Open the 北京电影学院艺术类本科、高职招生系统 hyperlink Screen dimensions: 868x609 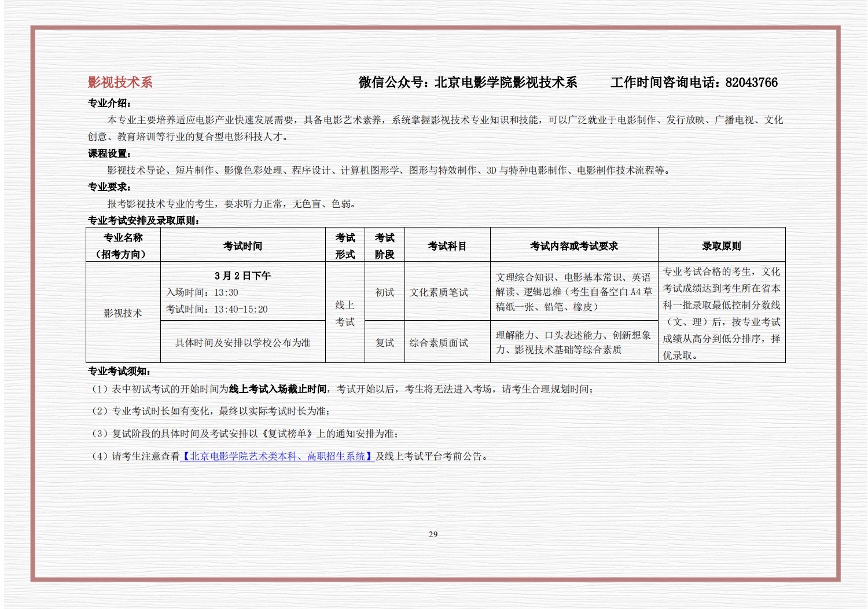coord(278,456)
